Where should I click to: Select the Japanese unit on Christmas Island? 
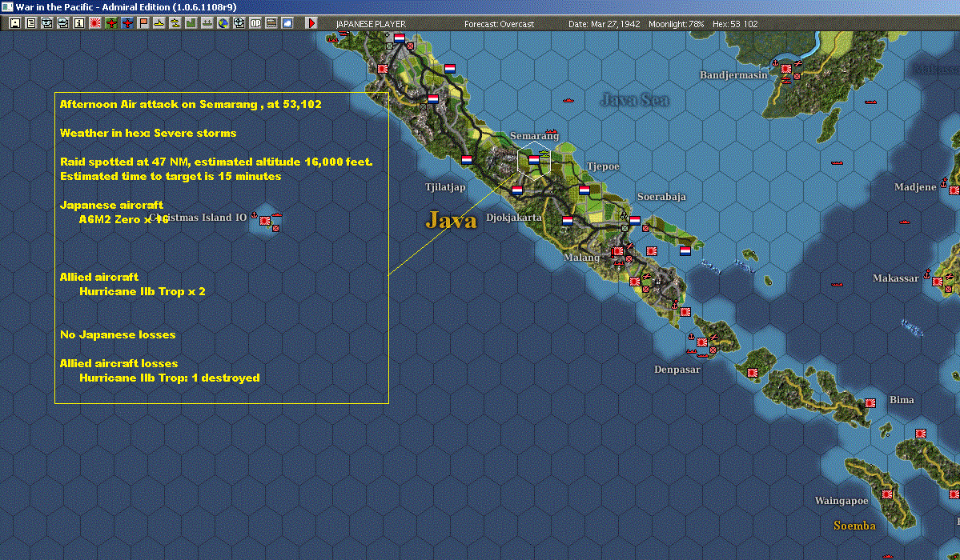tap(265, 220)
